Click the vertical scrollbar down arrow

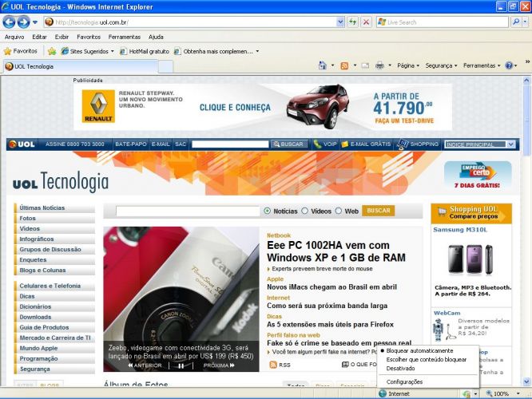pyautogui.click(x=526, y=381)
